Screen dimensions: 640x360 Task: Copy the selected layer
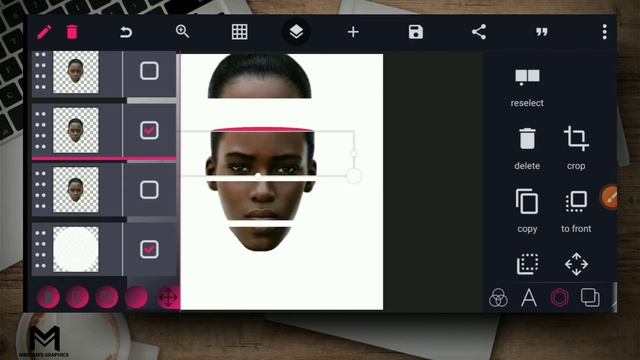(527, 211)
